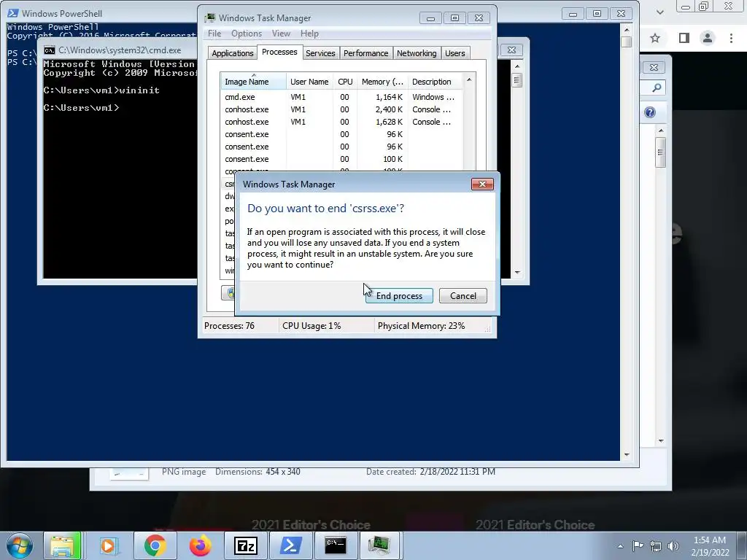Viewport: 747px width, 560px height.
Task: Sort processes by Memory column
Action: tap(382, 82)
